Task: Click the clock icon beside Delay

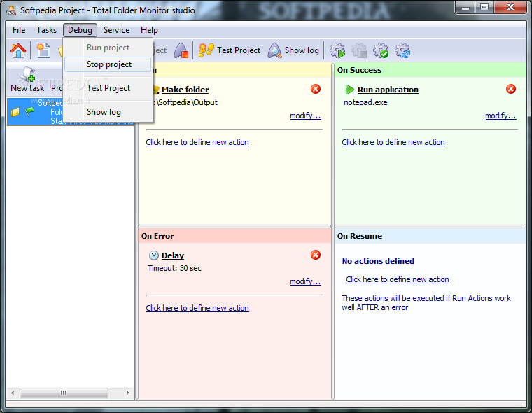Action: coord(154,255)
